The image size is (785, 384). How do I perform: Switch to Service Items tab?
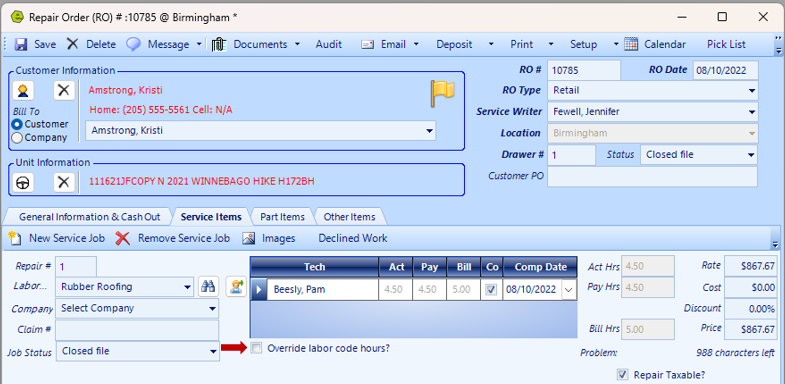(x=211, y=217)
